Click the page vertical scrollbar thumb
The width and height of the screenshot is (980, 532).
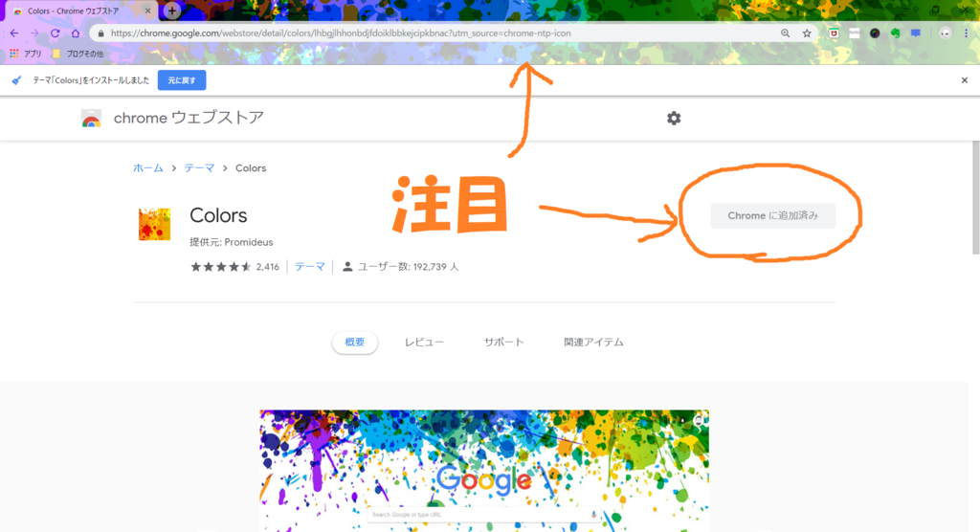[975, 197]
